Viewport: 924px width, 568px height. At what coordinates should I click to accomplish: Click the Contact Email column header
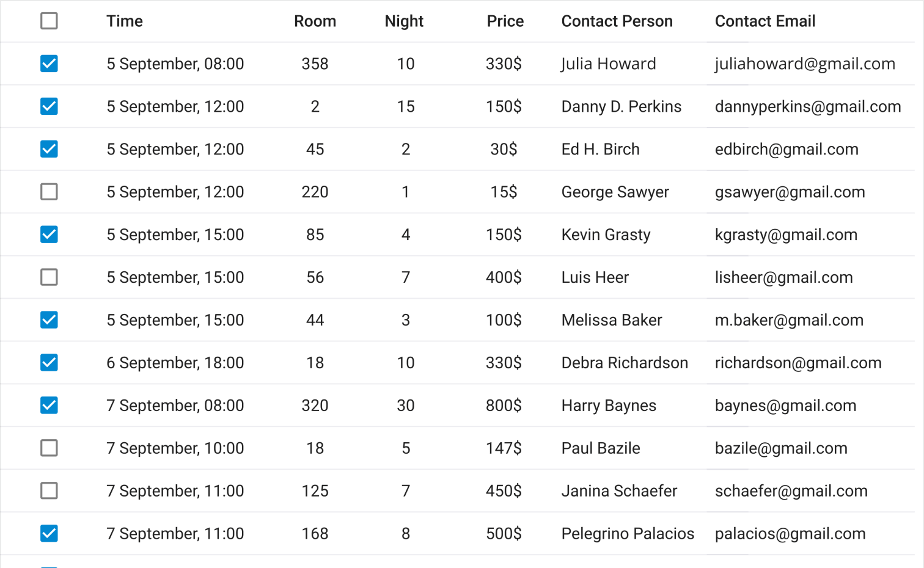pos(765,21)
